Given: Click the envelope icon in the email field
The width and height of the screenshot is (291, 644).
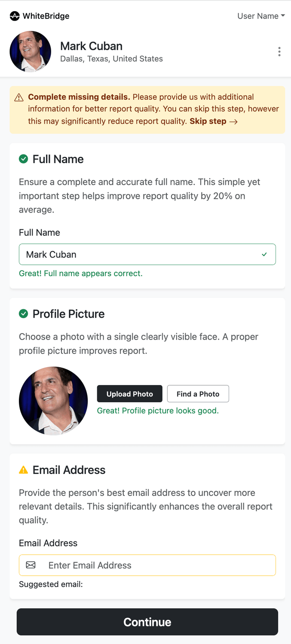Looking at the screenshot, I should click(x=31, y=565).
